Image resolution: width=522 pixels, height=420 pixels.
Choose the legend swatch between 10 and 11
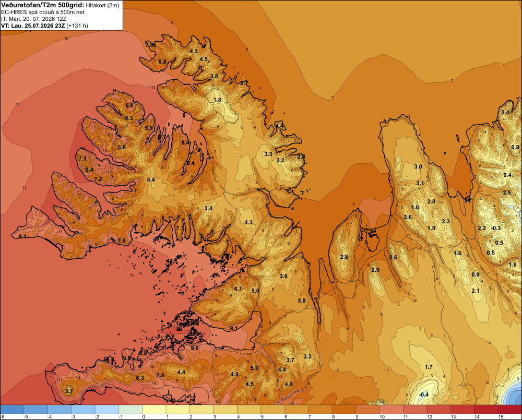(391, 410)
